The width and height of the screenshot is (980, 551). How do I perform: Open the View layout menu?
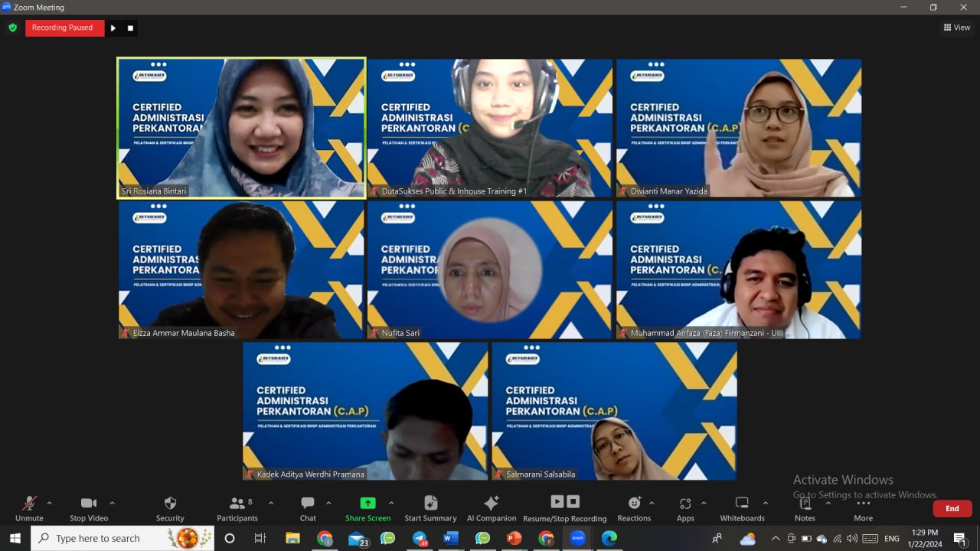click(957, 28)
